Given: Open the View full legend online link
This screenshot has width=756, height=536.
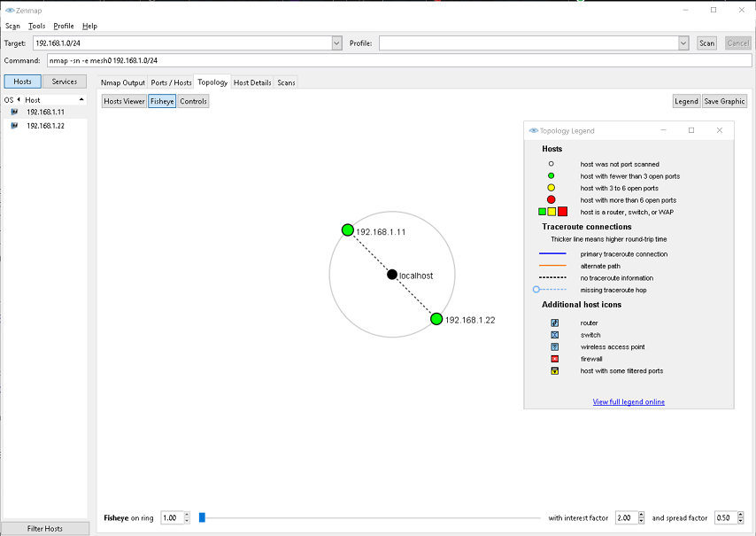Looking at the screenshot, I should click(x=629, y=401).
